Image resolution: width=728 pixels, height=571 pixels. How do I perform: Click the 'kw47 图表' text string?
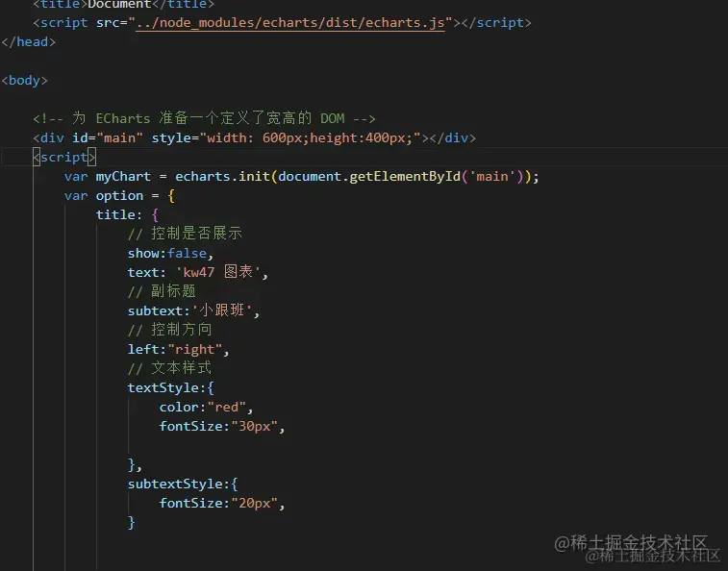tap(217, 272)
